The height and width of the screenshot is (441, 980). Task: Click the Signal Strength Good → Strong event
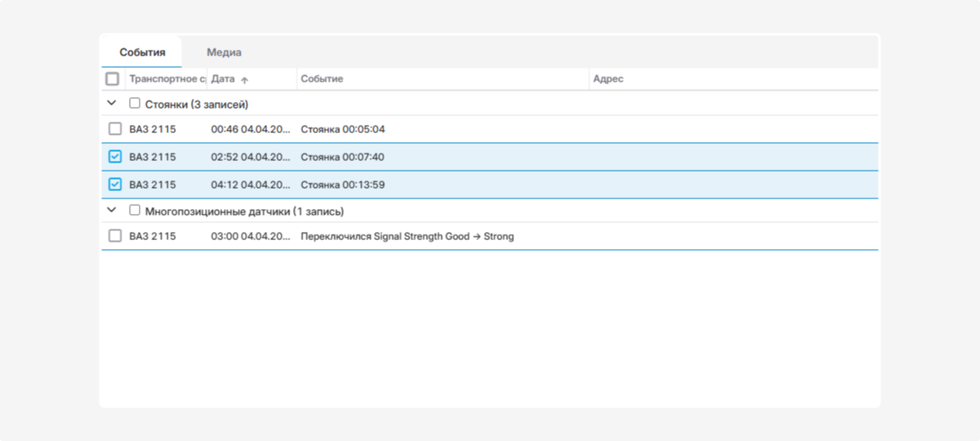click(407, 236)
